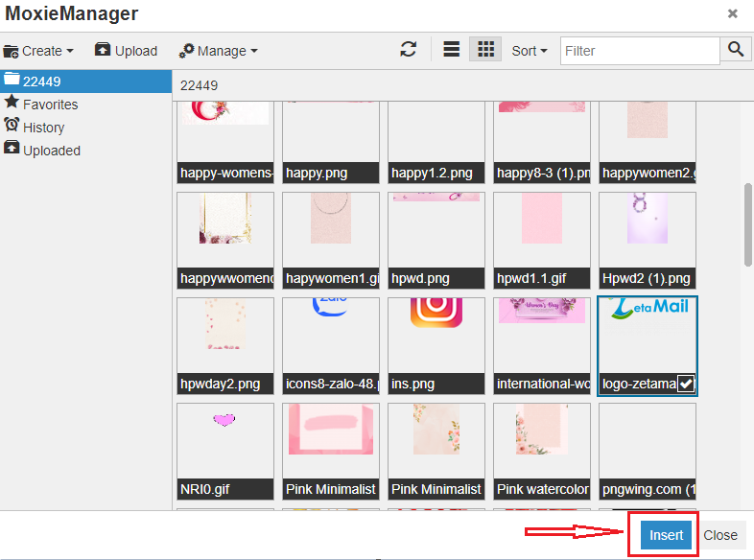This screenshot has height=560, width=754.
Task: Select the happywomen2 file
Action: [x=648, y=142]
